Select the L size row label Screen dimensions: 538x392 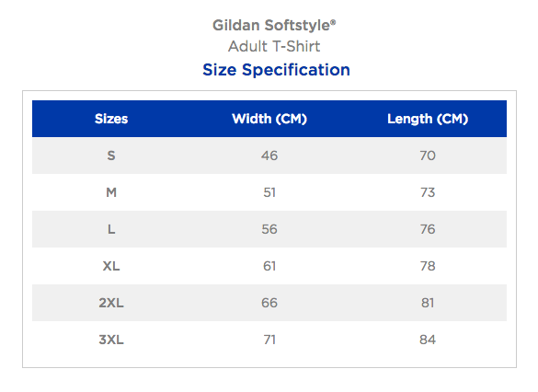point(111,229)
